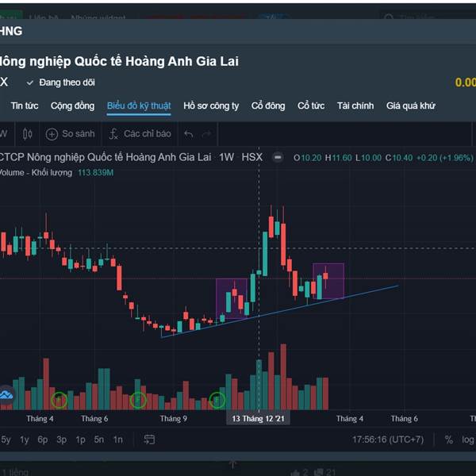Switch to Cộng đồng tab
The image size is (476, 476).
tap(72, 106)
